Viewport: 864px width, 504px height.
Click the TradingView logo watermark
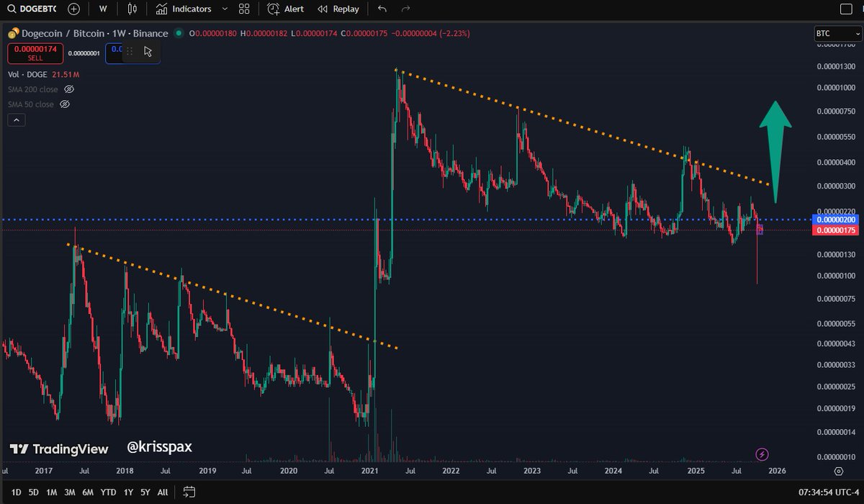(58, 449)
